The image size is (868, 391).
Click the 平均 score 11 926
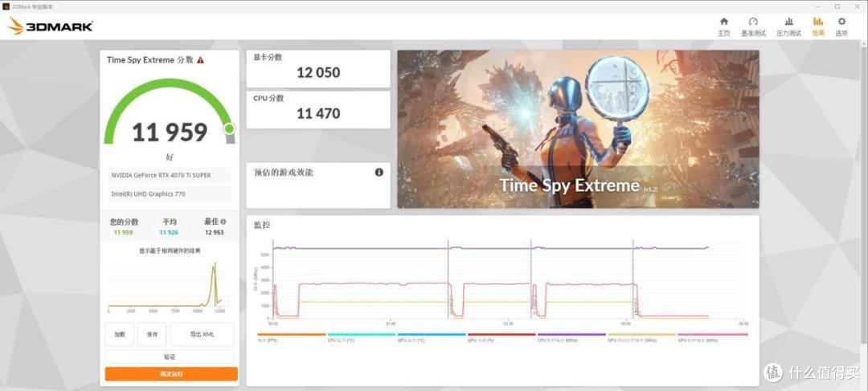click(x=169, y=232)
